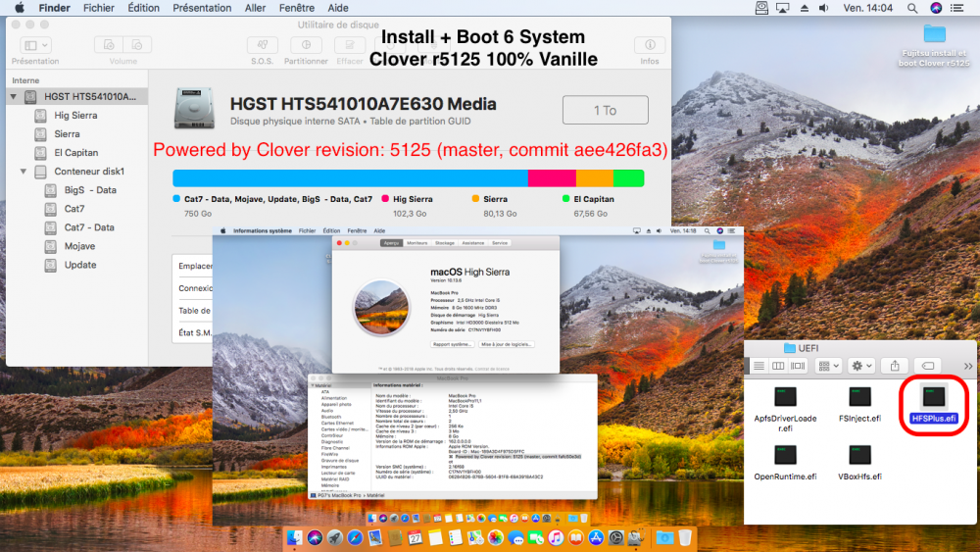Click the volume icon in menu bar
Image resolution: width=980 pixels, height=552 pixels.
click(x=824, y=8)
